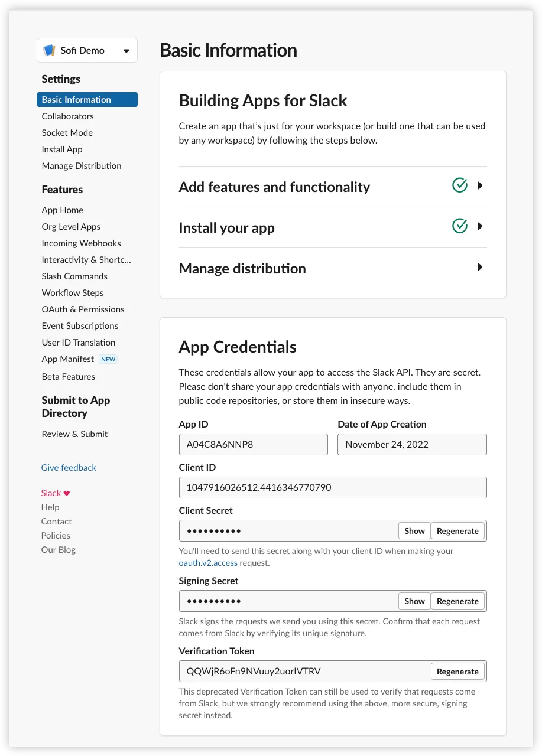This screenshot has width=542, height=756.
Task: Regenerate the Signing Secret
Action: tap(457, 601)
